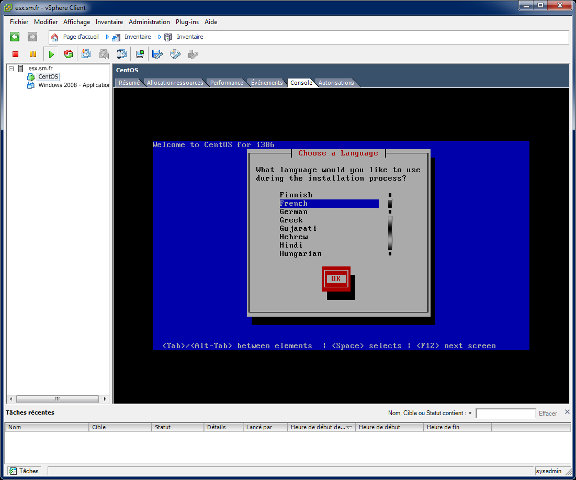Image resolution: width=576 pixels, height=480 pixels.
Task: Open the Modifier menu
Action: [x=46, y=22]
